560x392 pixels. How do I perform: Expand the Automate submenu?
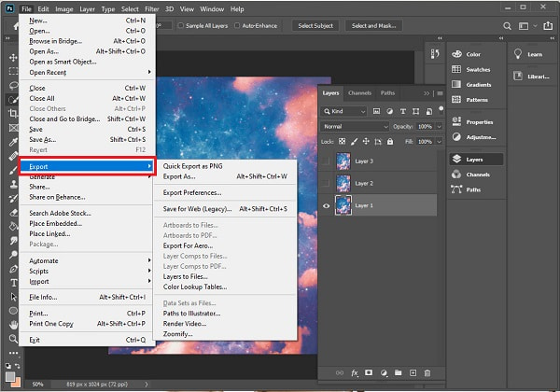[x=87, y=260]
